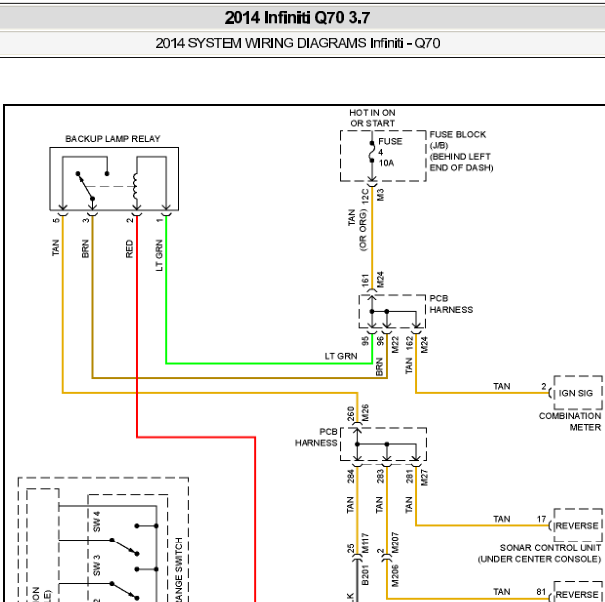Click the "SONAR CONTROL UNIT (UNDER CENTER CONSOLE)" label
605x602 pixels.
tap(539, 553)
